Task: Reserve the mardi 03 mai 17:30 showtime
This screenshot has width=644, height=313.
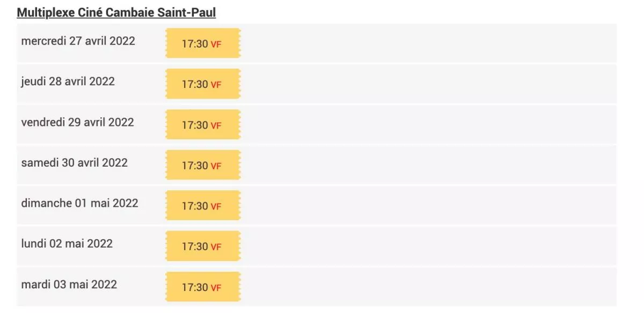Action: click(203, 287)
